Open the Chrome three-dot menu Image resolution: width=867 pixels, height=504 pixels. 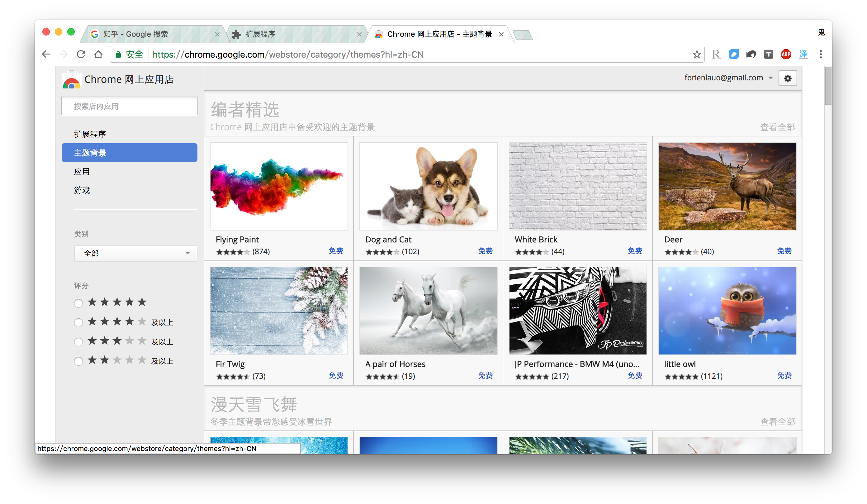tap(821, 55)
